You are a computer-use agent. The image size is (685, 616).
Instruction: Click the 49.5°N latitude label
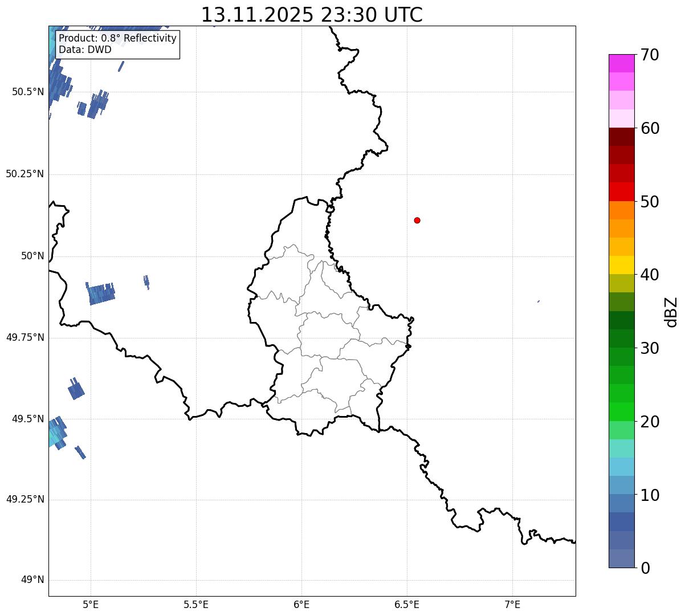[x=28, y=419]
